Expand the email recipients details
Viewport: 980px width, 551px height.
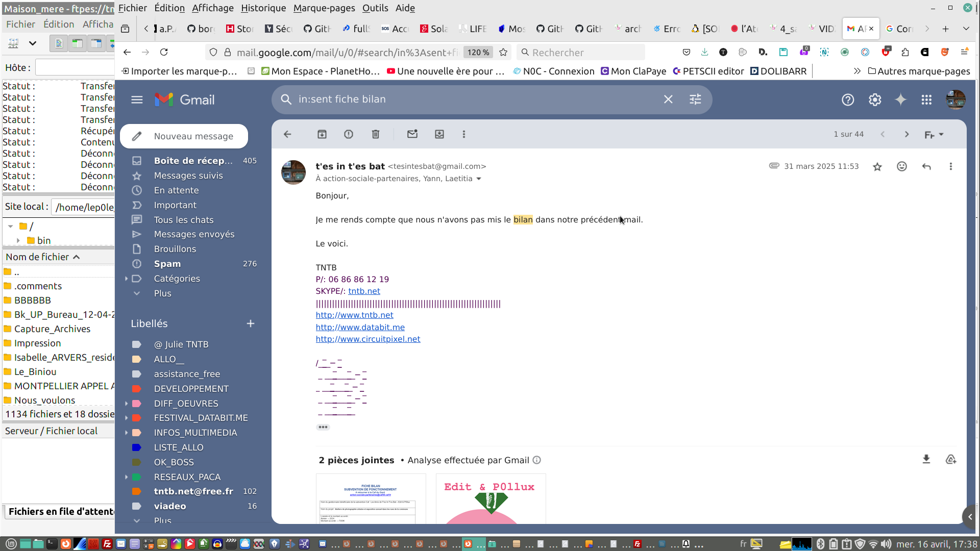click(479, 179)
